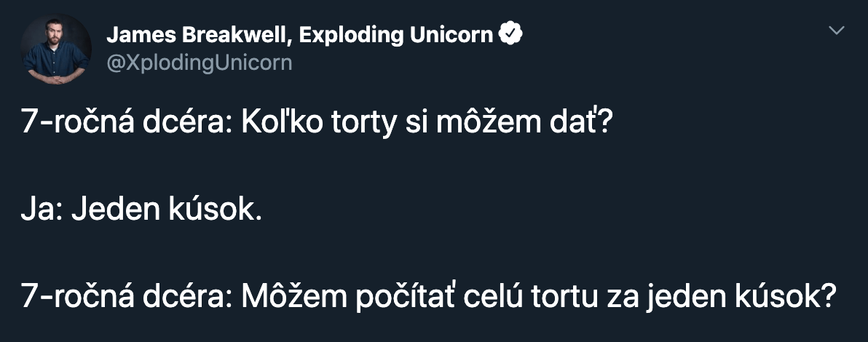Click the last line about 'celú tortu'
Image resolution: width=868 pixels, height=342 pixels.
pos(427,298)
